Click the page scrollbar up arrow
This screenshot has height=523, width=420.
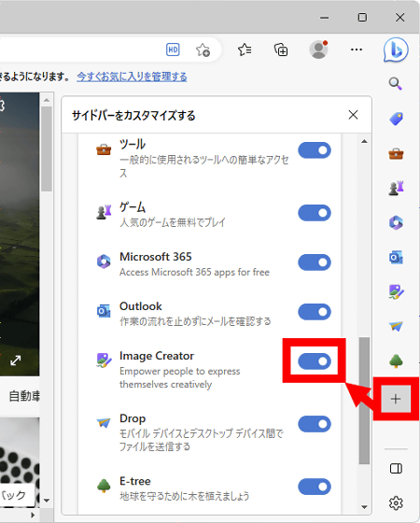(47, 100)
